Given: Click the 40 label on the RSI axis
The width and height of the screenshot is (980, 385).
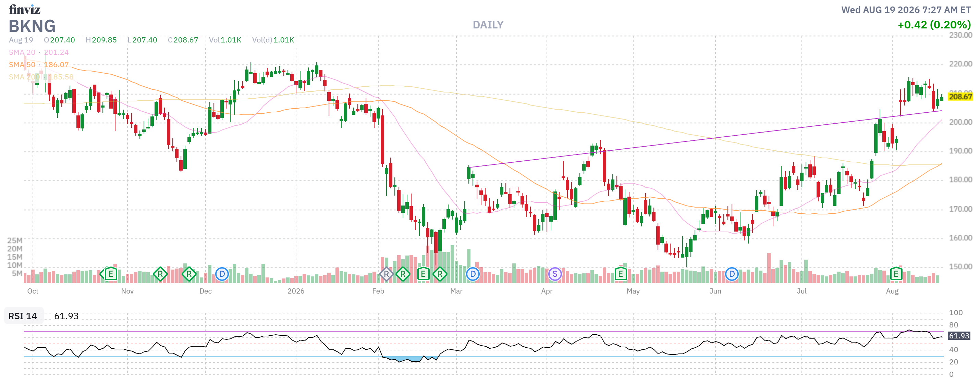Looking at the screenshot, I should coord(953,350).
